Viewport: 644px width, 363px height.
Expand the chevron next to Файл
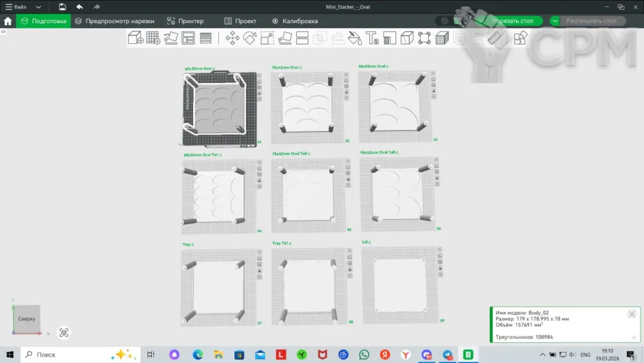coord(38,7)
